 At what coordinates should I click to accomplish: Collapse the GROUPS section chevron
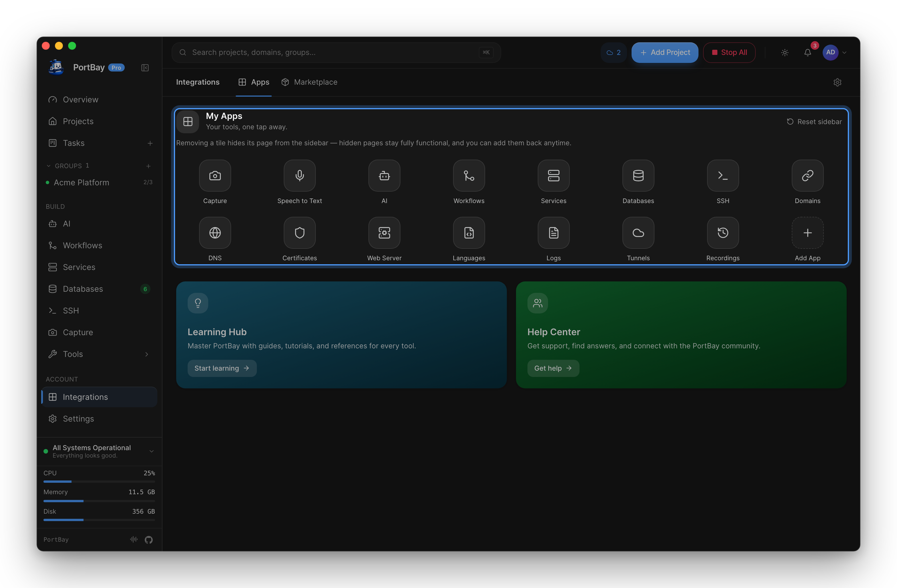click(48, 166)
